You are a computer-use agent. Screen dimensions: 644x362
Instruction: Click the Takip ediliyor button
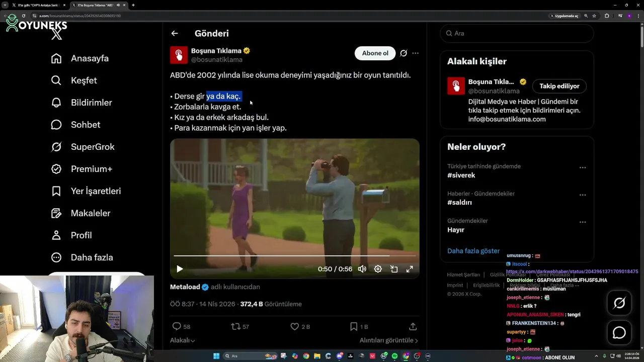coord(559,86)
